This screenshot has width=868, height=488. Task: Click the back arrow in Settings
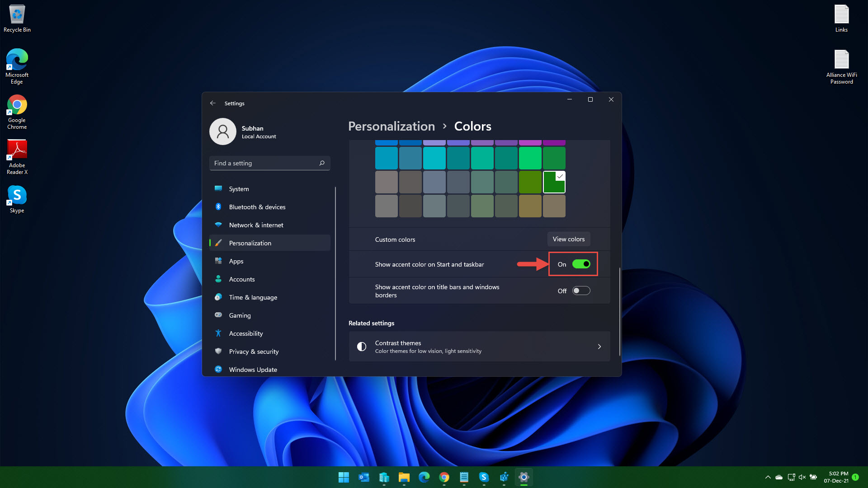click(213, 103)
